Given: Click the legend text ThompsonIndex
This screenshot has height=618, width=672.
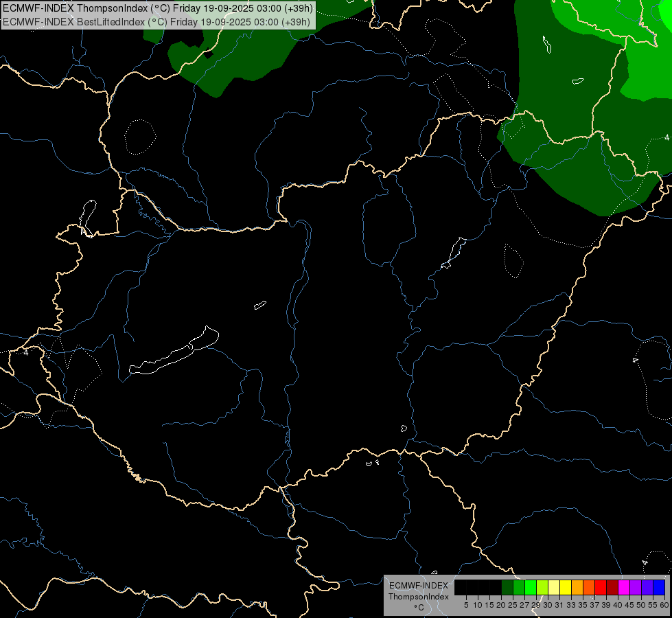Looking at the screenshot, I should [x=419, y=597].
